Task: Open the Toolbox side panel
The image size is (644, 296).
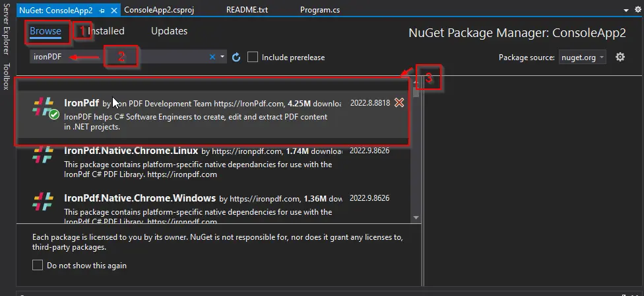Action: tap(5, 77)
